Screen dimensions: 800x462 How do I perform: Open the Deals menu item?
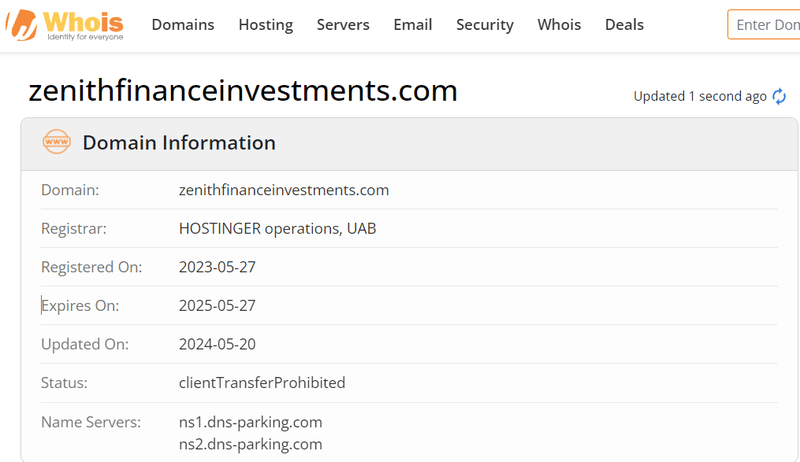tap(624, 24)
